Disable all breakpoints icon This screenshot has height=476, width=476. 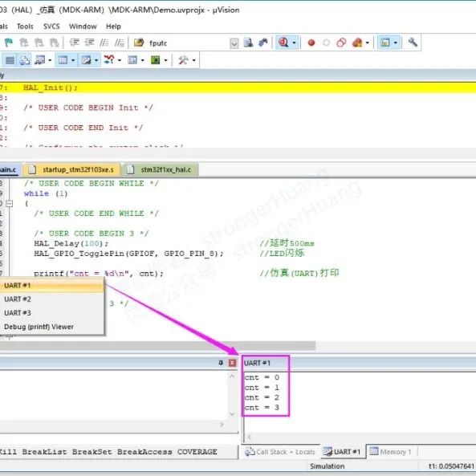[341, 43]
